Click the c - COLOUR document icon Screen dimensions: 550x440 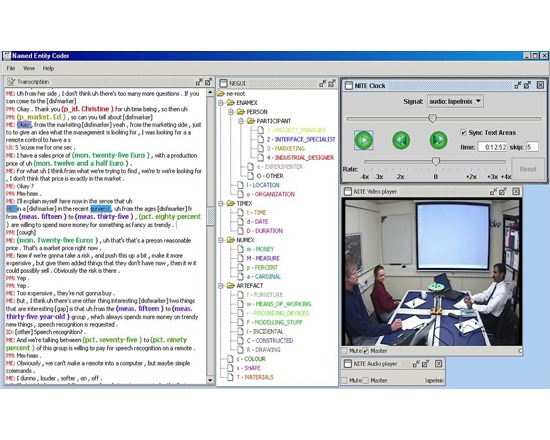[230, 359]
